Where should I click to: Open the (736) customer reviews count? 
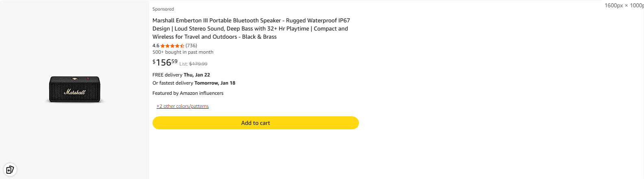coord(191,46)
